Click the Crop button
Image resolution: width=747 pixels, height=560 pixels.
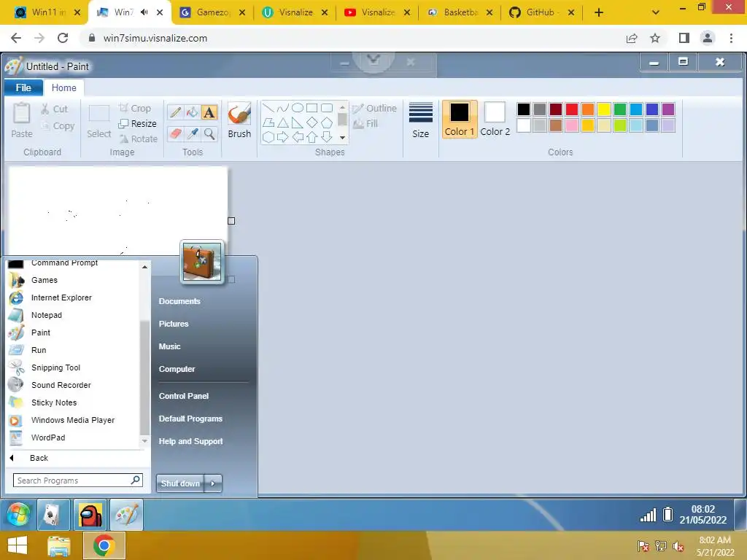135,109
